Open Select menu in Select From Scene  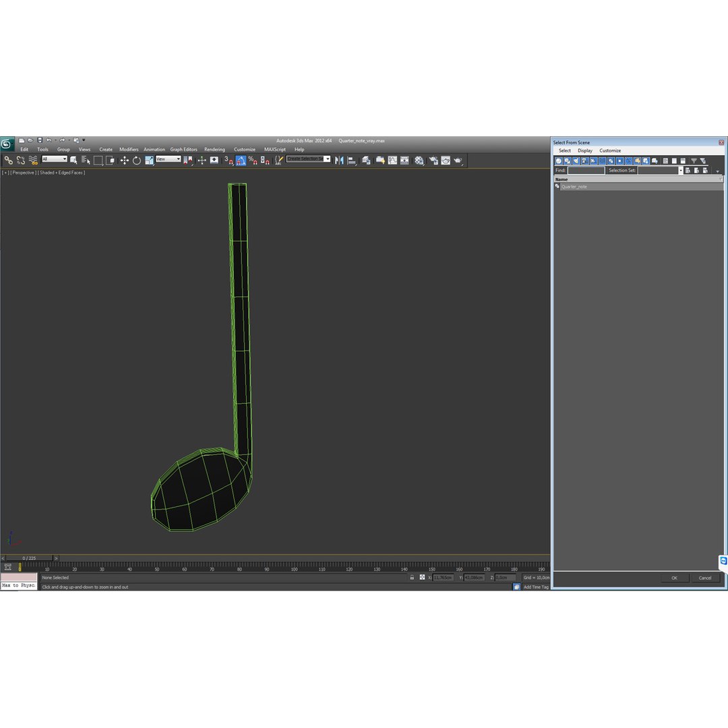(565, 150)
